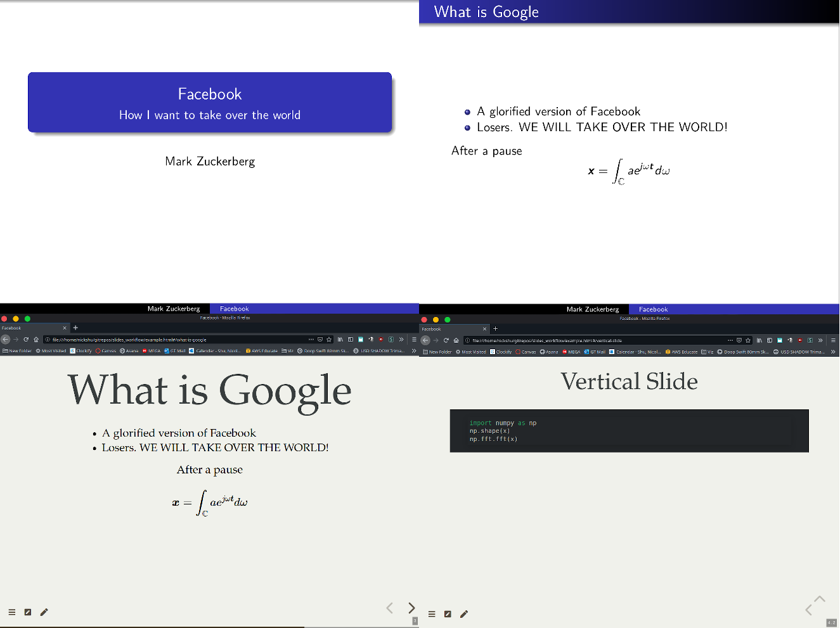840x628 pixels.
Task: Open the home page in the Vertical Slide window
Action: point(456,340)
